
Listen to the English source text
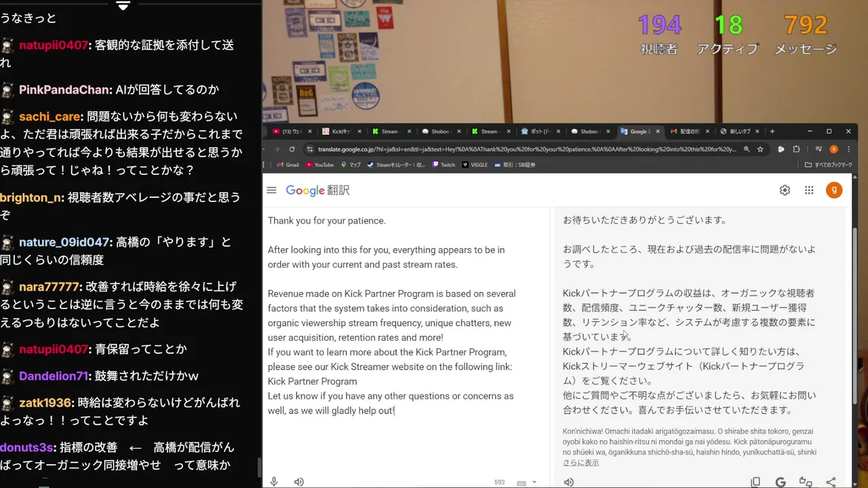(298, 482)
